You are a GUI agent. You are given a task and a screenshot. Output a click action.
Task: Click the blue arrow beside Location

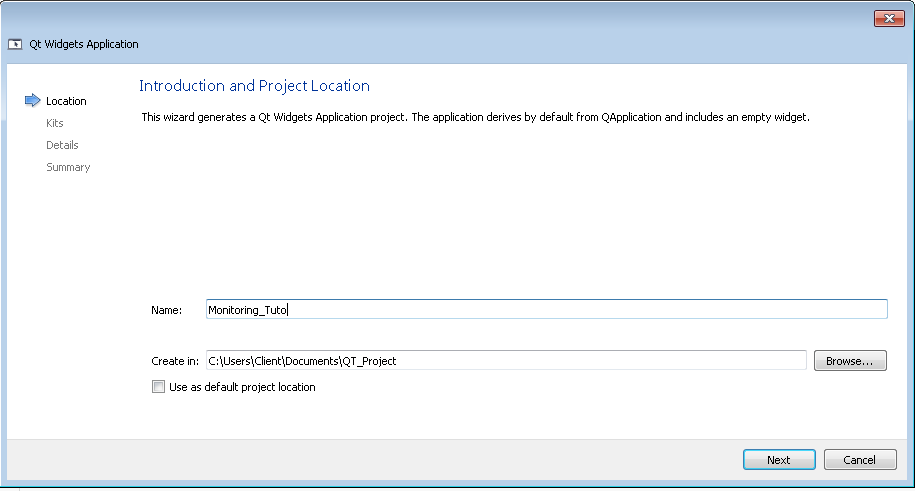pyautogui.click(x=33, y=100)
